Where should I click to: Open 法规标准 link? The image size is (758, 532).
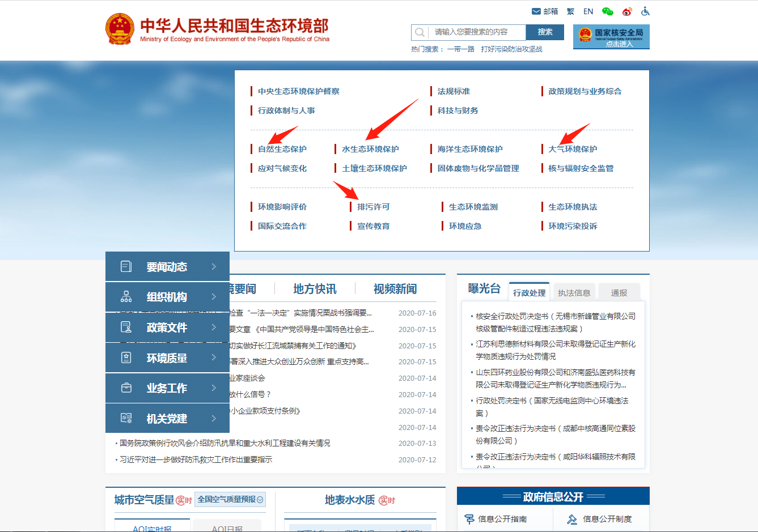click(454, 91)
